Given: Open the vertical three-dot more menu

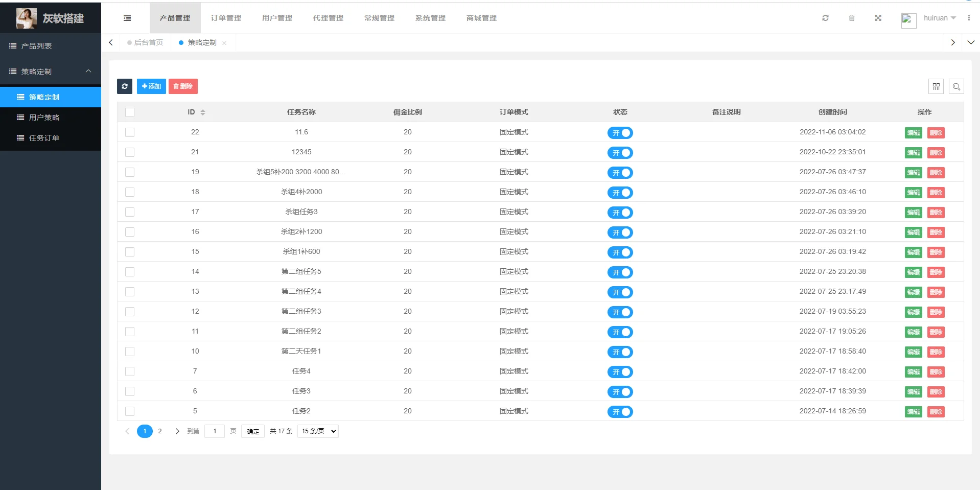Looking at the screenshot, I should point(968,18).
